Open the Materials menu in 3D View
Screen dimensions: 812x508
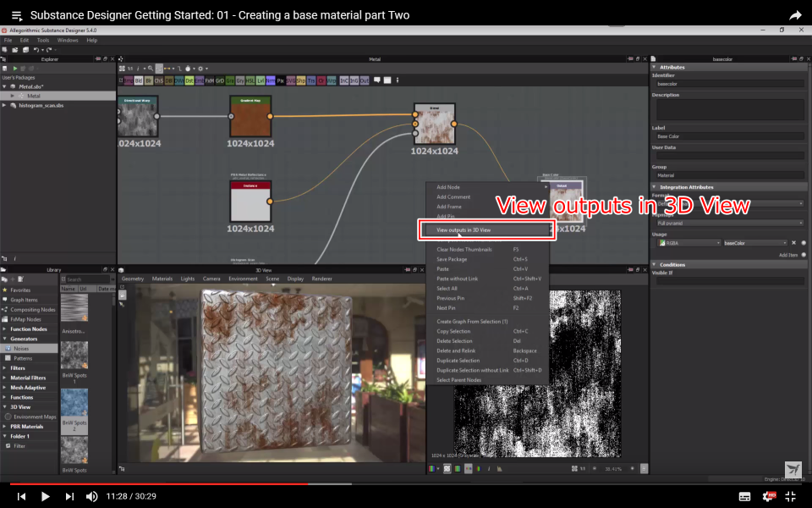point(162,279)
